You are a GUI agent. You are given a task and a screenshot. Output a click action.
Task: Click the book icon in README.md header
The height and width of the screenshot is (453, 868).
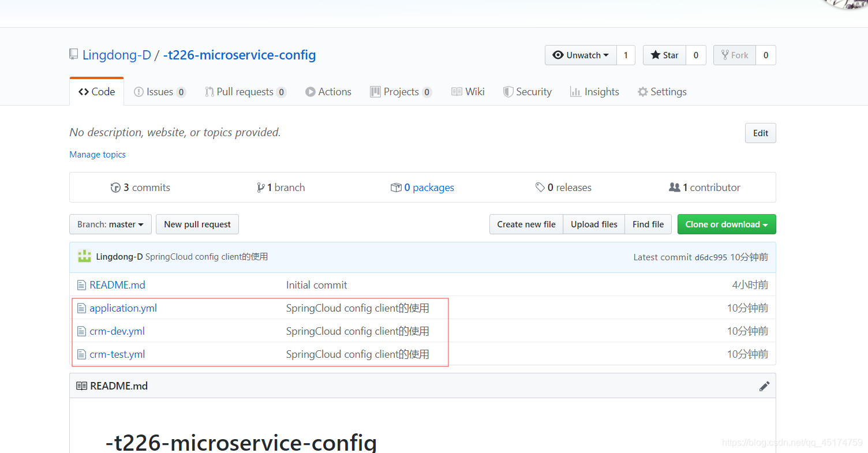(x=82, y=386)
